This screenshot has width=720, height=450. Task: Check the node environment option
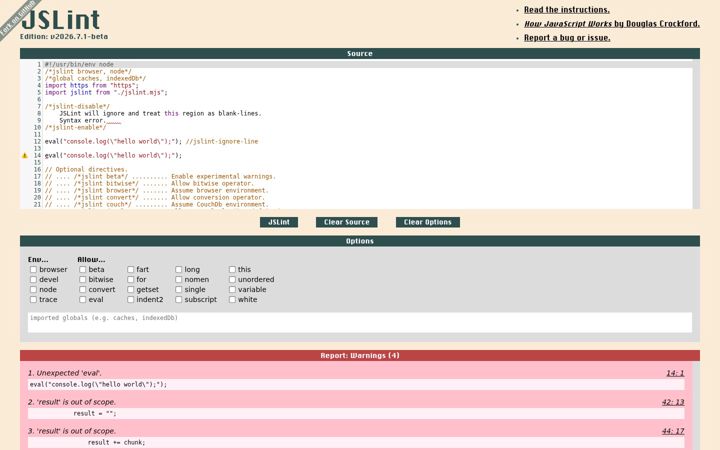[x=33, y=289]
